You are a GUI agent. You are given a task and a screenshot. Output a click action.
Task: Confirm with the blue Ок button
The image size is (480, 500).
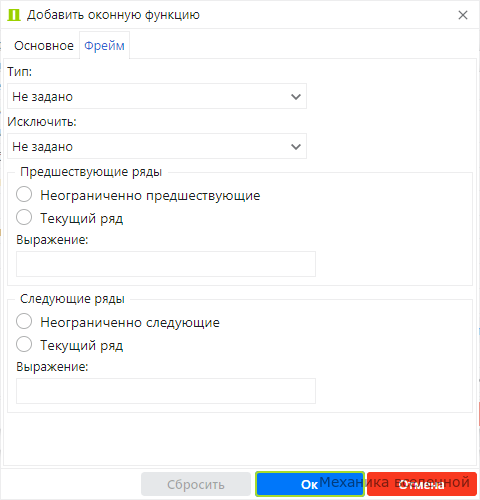point(310,484)
